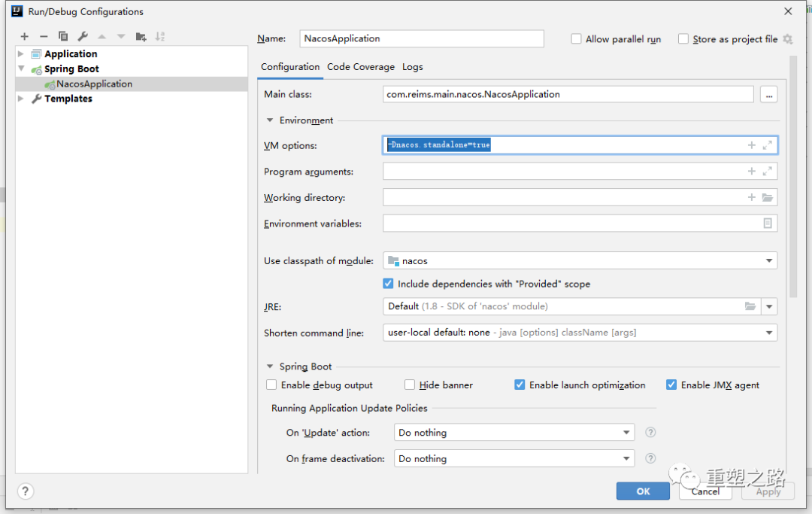Add a new run configuration

pyautogui.click(x=24, y=36)
